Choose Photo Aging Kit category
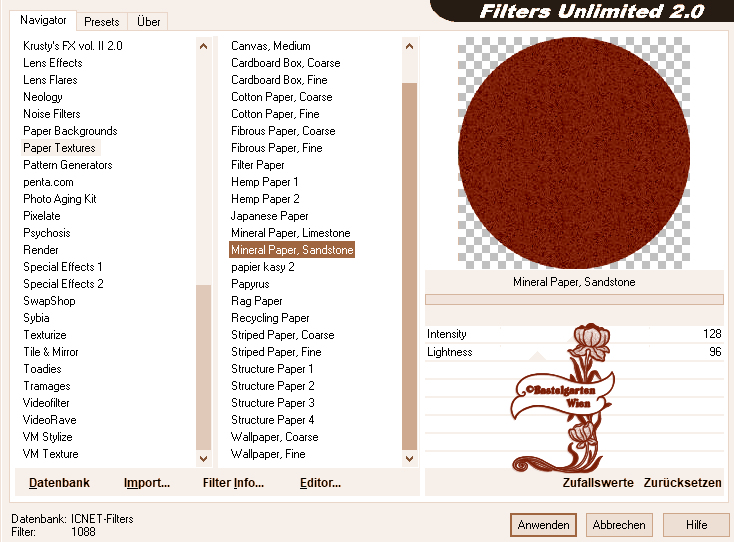Screen dimensions: 734x542 coord(59,199)
